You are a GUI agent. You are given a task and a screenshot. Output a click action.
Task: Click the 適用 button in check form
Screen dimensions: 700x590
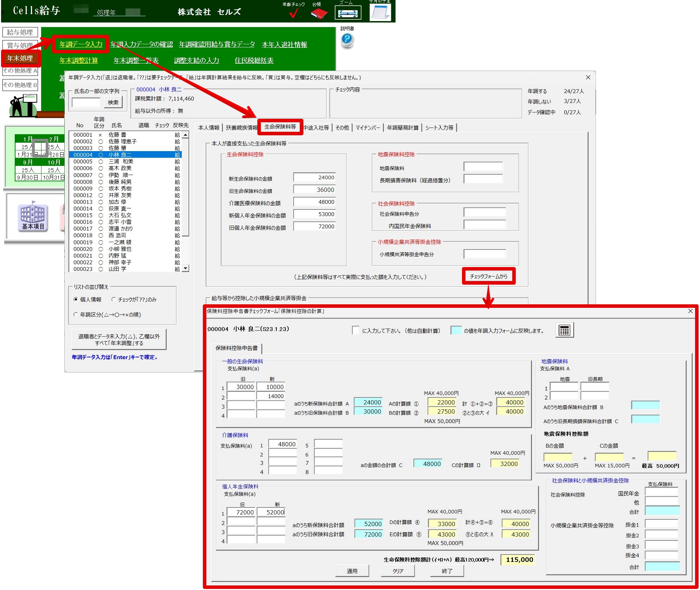click(352, 571)
